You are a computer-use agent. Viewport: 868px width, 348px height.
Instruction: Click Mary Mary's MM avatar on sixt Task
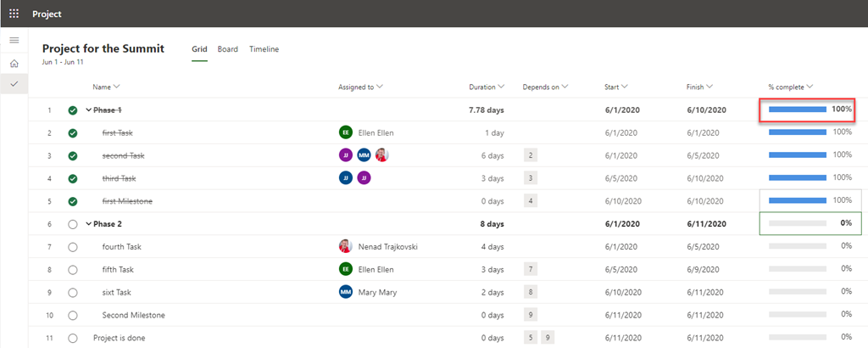tap(345, 292)
